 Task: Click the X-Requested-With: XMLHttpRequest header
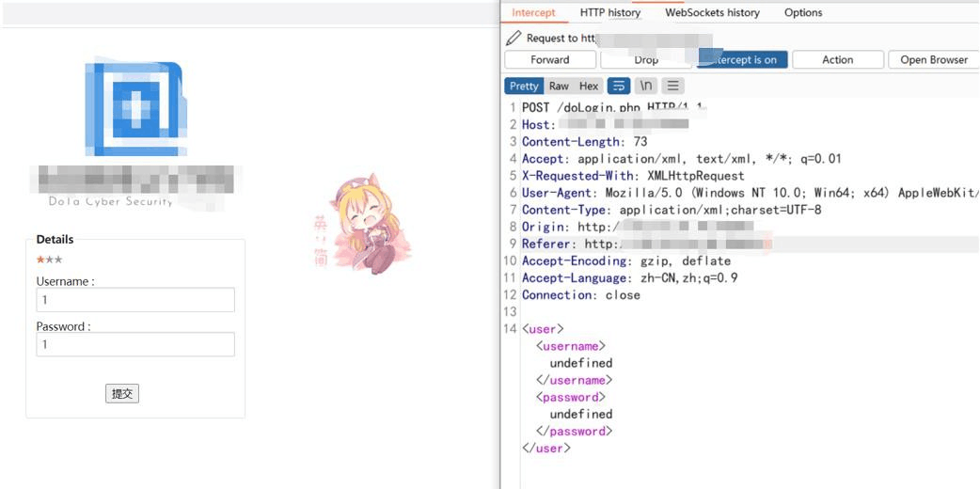pos(633,176)
